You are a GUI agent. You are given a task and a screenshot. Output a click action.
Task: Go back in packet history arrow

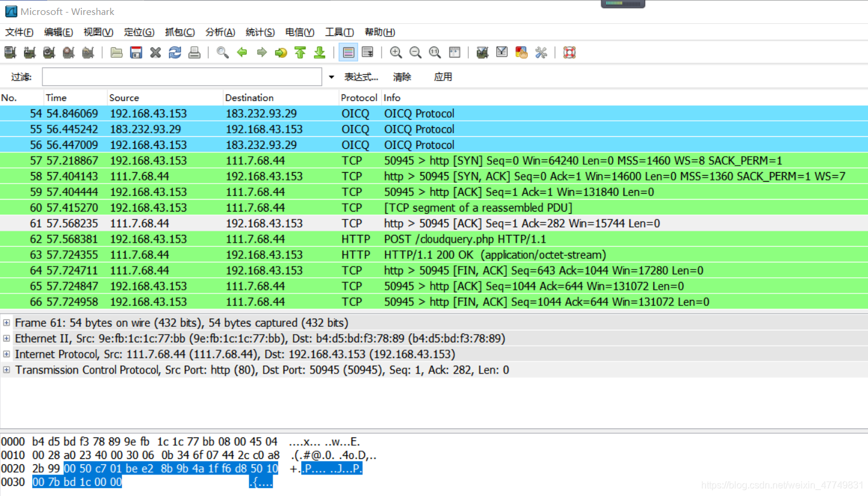click(x=242, y=53)
